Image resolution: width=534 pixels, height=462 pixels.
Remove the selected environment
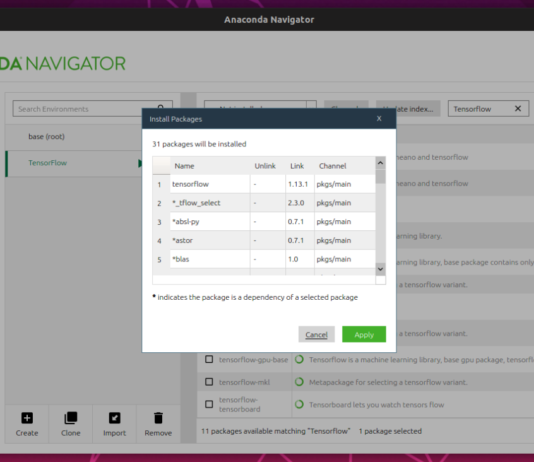tap(158, 424)
